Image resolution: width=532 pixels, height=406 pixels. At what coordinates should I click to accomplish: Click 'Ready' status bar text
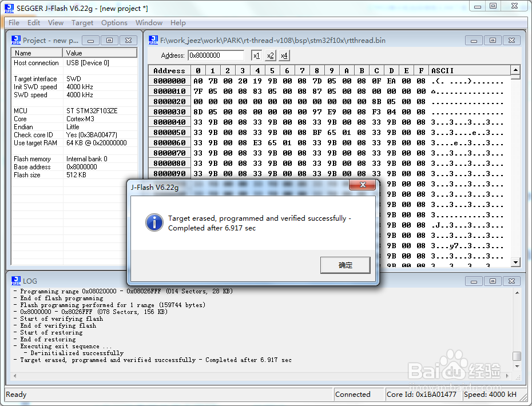[16, 394]
